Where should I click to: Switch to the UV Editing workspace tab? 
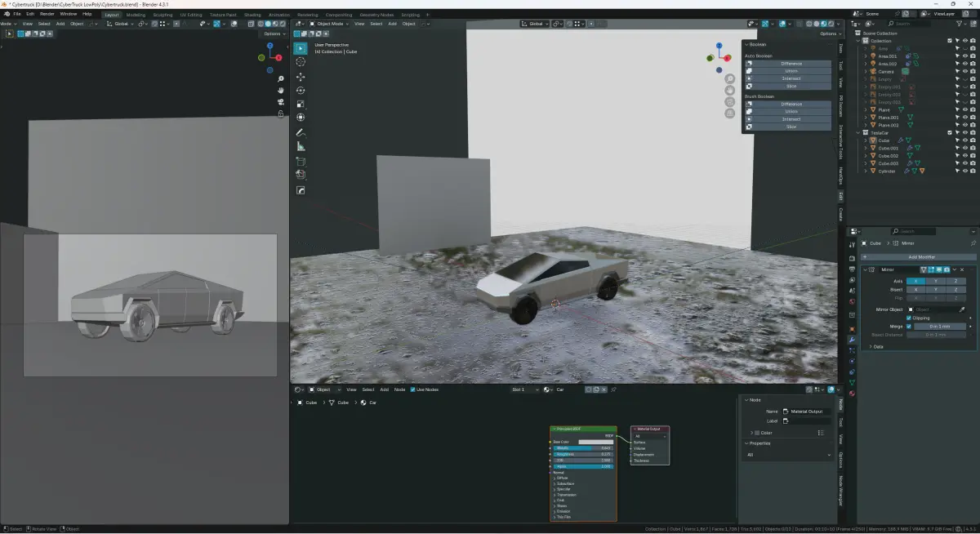click(x=191, y=14)
